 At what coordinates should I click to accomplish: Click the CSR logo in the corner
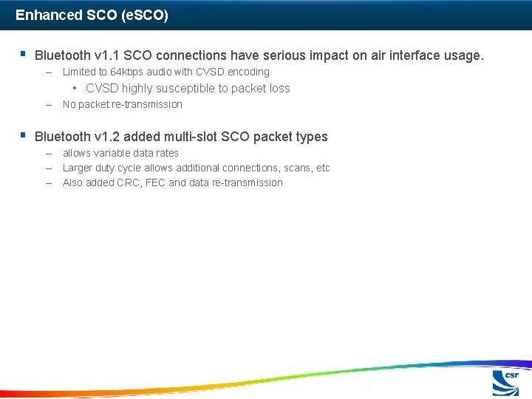505,383
